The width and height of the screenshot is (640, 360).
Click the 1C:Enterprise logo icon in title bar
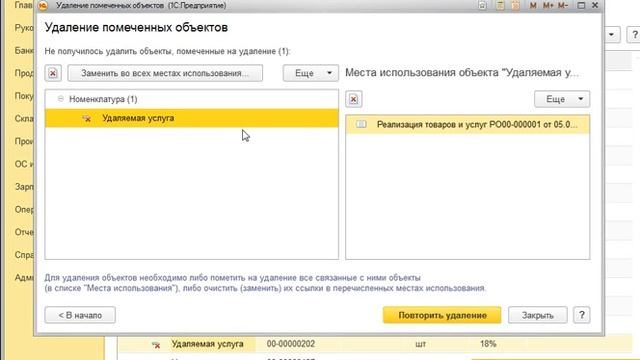(42, 5)
